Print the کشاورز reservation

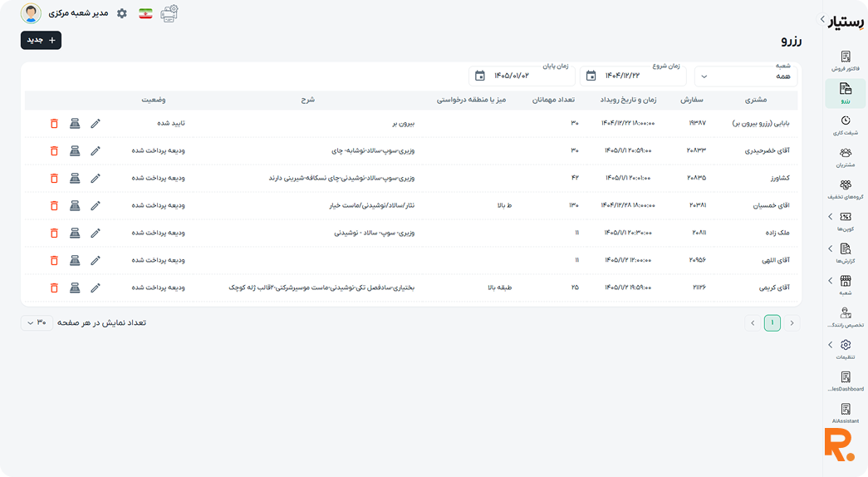point(75,179)
